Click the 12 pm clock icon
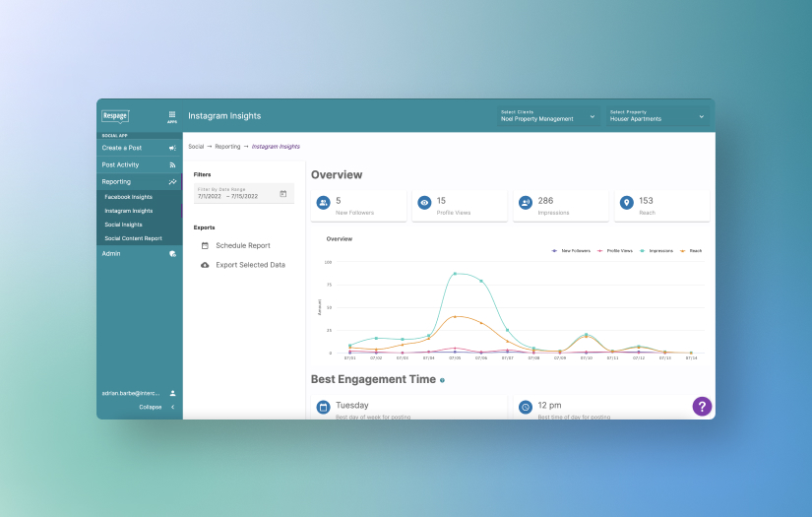The height and width of the screenshot is (517, 812). (526, 407)
